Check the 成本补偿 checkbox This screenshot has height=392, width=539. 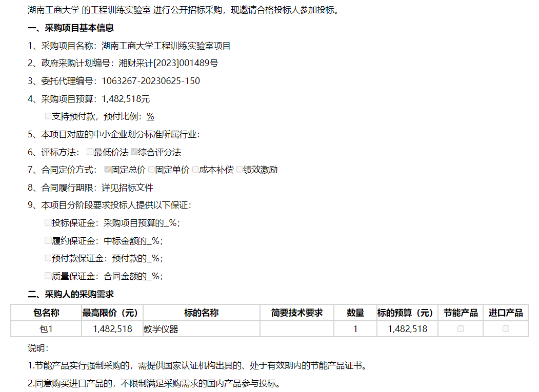(196, 169)
